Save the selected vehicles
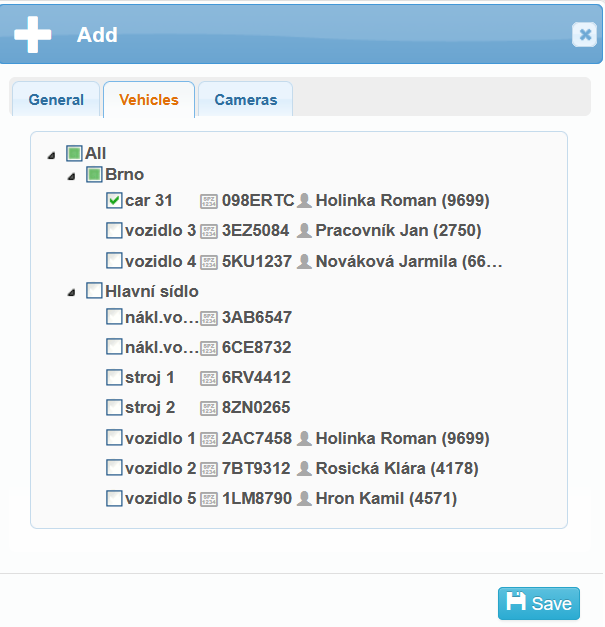The width and height of the screenshot is (605, 627). click(x=538, y=603)
